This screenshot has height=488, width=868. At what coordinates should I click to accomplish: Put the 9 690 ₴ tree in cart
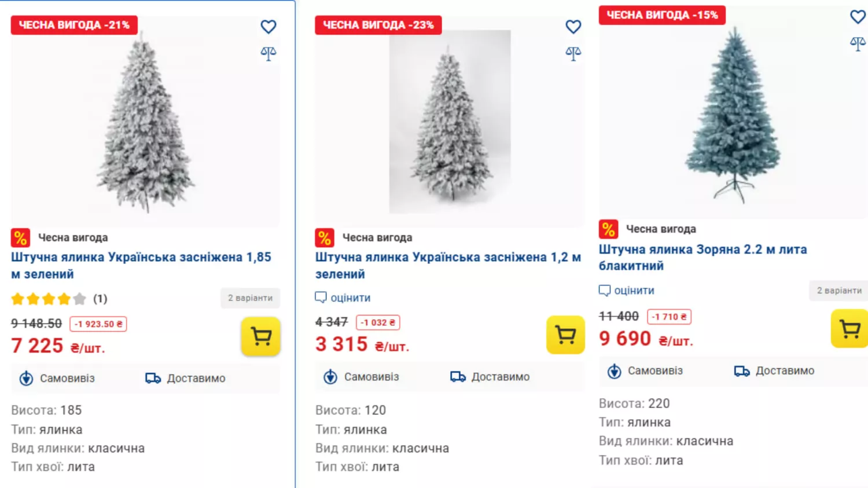pyautogui.click(x=849, y=329)
